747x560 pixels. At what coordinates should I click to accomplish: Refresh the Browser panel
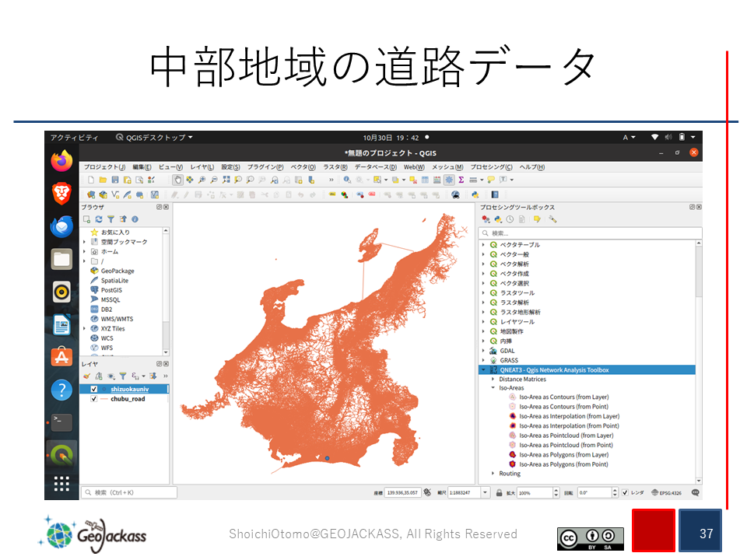point(99,219)
